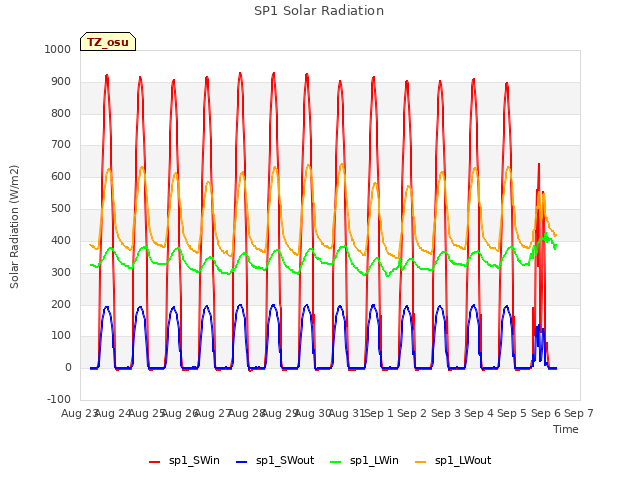The width and height of the screenshot is (640, 480).
Task: Click the 600 y-axis tick label
Action: tap(61, 177)
